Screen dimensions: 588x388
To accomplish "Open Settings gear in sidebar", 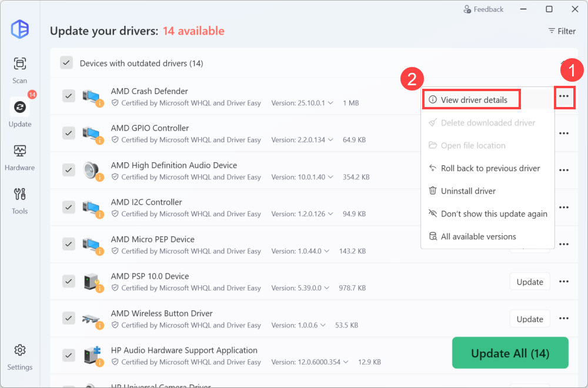I will pyautogui.click(x=20, y=356).
